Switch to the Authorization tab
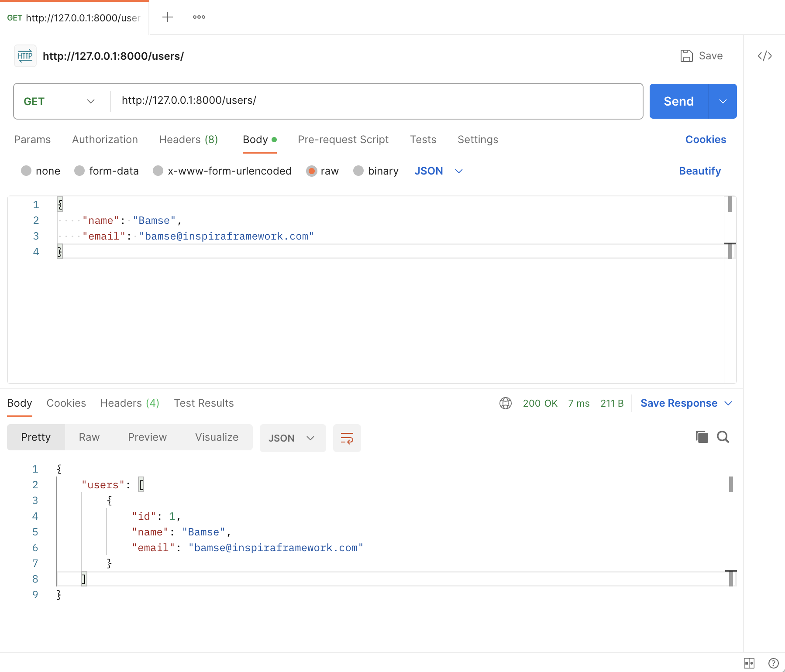This screenshot has height=672, width=785. 105,140
